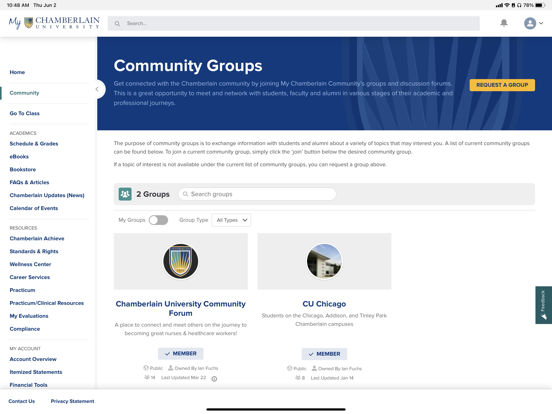Open Standards & Rights
This screenshot has height=414, width=552.
pyautogui.click(x=34, y=251)
